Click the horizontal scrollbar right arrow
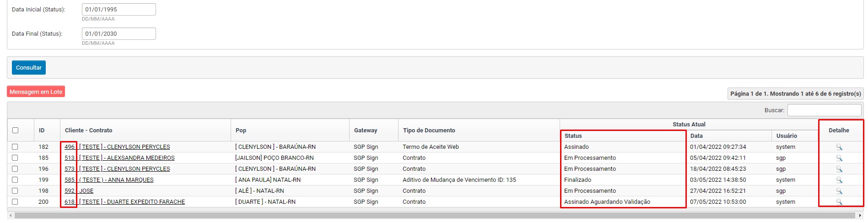This screenshot has width=868, height=223. (x=860, y=215)
